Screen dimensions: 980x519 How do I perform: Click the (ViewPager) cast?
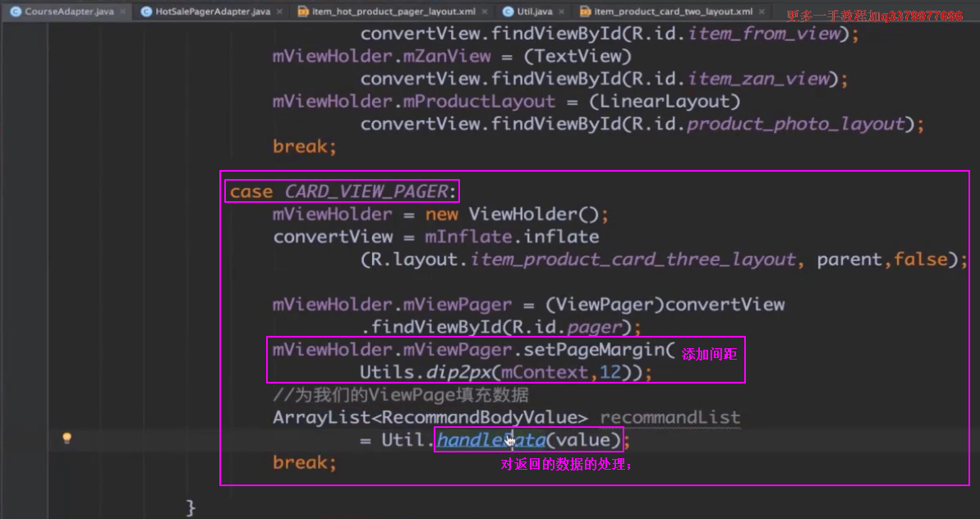click(x=605, y=304)
